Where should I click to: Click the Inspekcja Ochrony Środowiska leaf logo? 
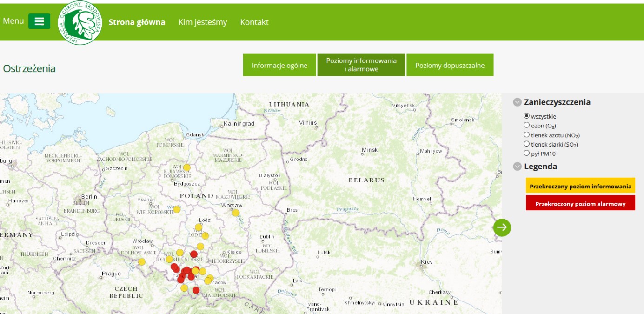click(x=80, y=23)
